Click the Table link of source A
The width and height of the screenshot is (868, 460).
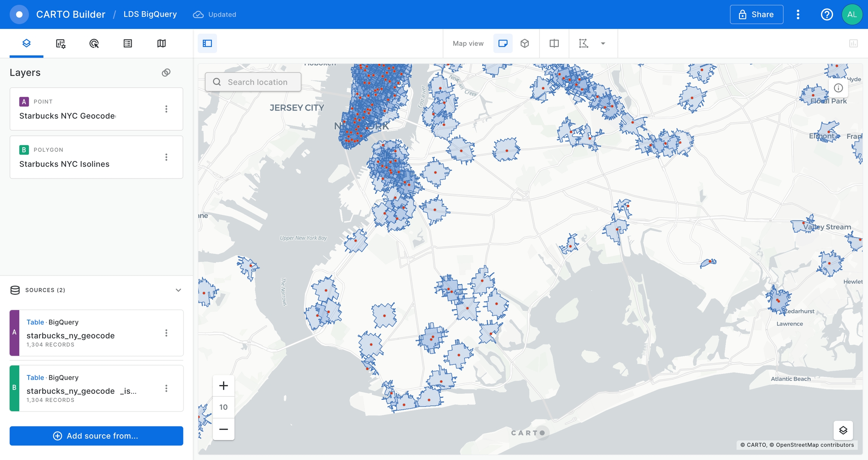[35, 322]
